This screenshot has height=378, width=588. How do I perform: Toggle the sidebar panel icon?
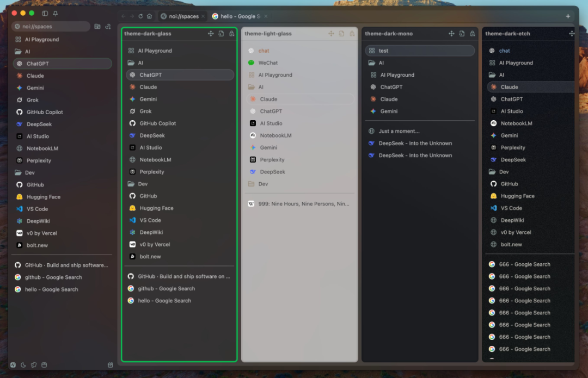(45, 13)
